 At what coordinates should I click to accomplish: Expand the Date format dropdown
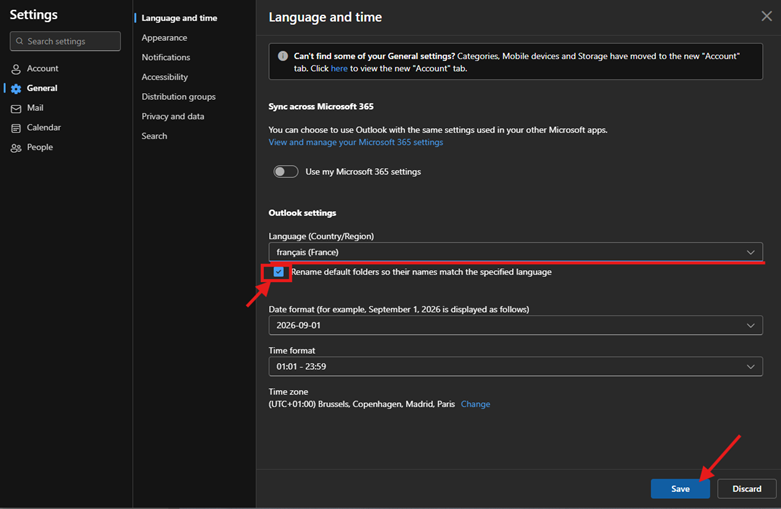pyautogui.click(x=515, y=326)
